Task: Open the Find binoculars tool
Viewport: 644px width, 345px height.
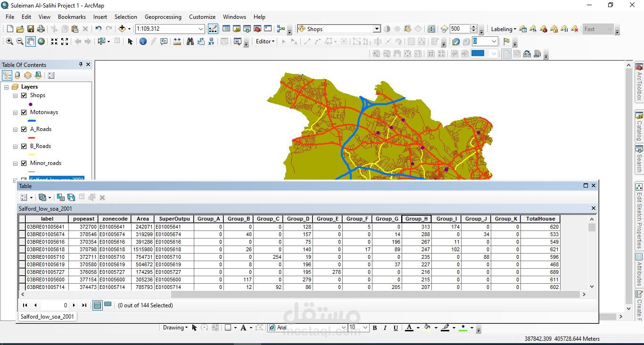Action: [190, 41]
